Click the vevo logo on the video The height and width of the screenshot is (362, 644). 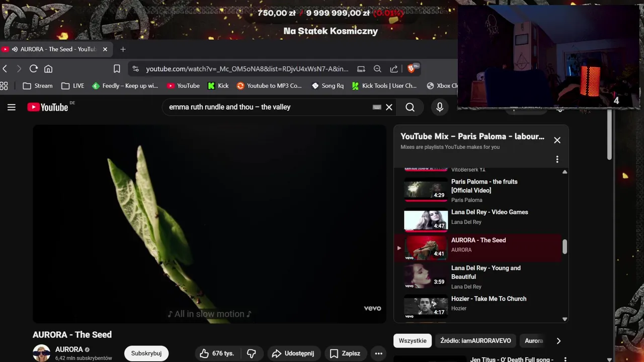coord(372,308)
